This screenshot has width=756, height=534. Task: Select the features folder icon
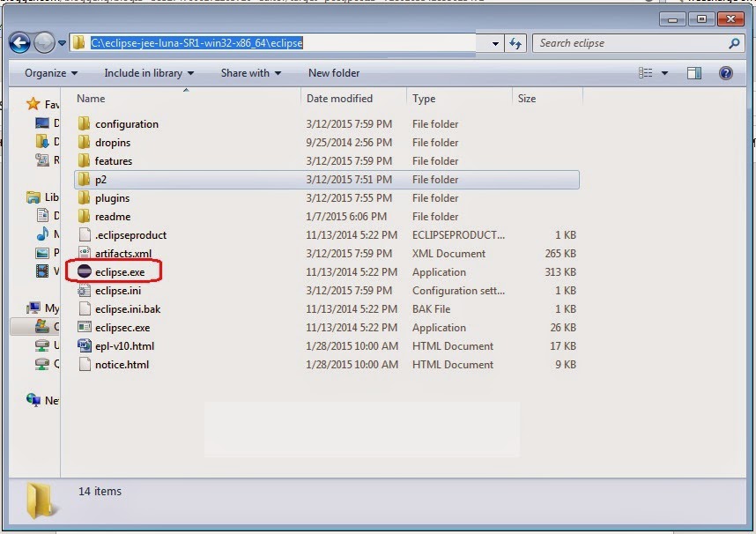(84, 160)
